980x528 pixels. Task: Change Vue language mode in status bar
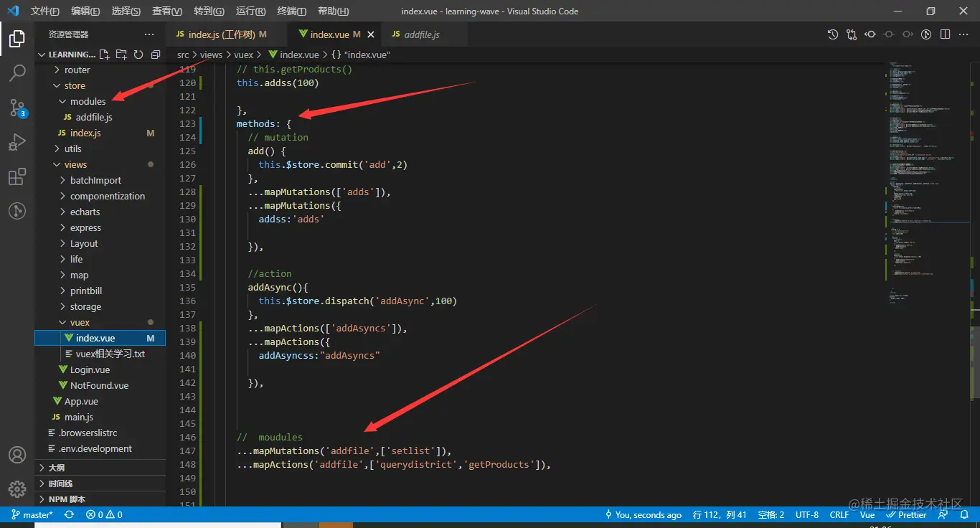tap(867, 514)
